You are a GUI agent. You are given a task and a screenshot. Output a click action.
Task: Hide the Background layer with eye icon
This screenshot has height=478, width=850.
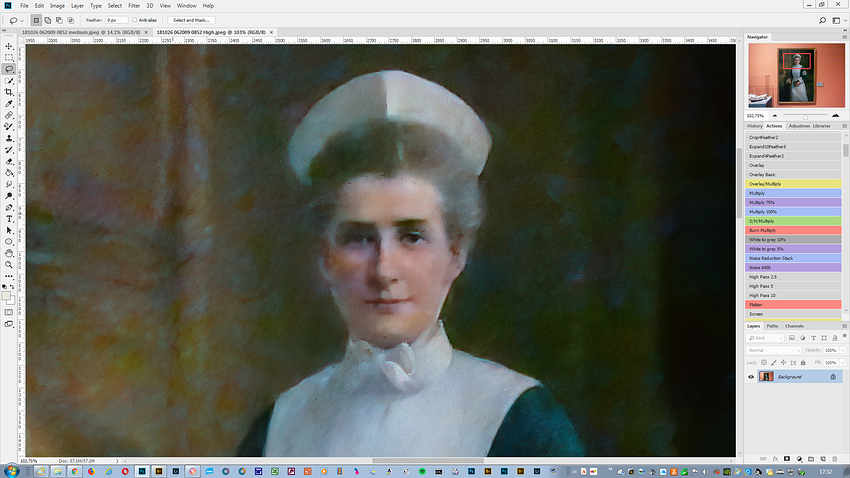pyautogui.click(x=751, y=377)
